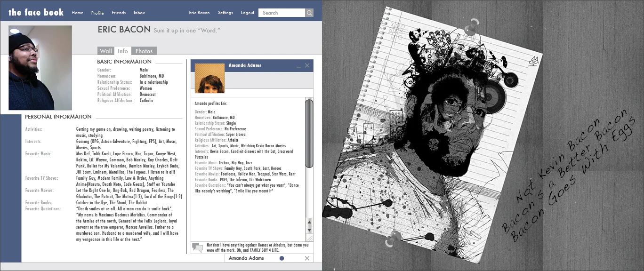644x271 pixels.
Task: Click Eric Bacon's profile photo
Action: pos(40,68)
